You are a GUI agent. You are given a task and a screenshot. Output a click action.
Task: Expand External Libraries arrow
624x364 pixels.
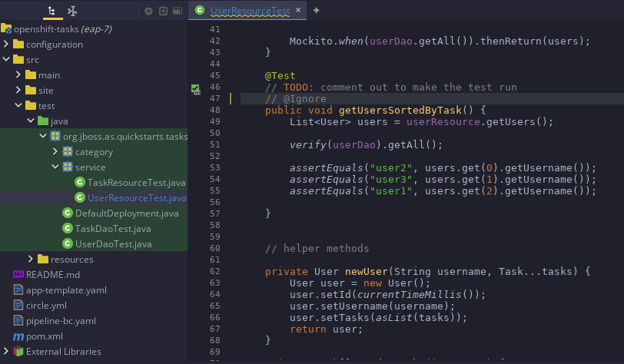click(6, 351)
